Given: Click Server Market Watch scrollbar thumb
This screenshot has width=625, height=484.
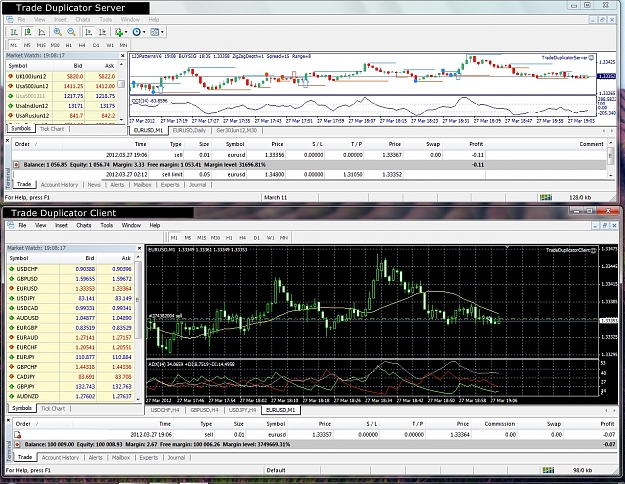Looking at the screenshot, I should pyautogui.click(x=122, y=84).
